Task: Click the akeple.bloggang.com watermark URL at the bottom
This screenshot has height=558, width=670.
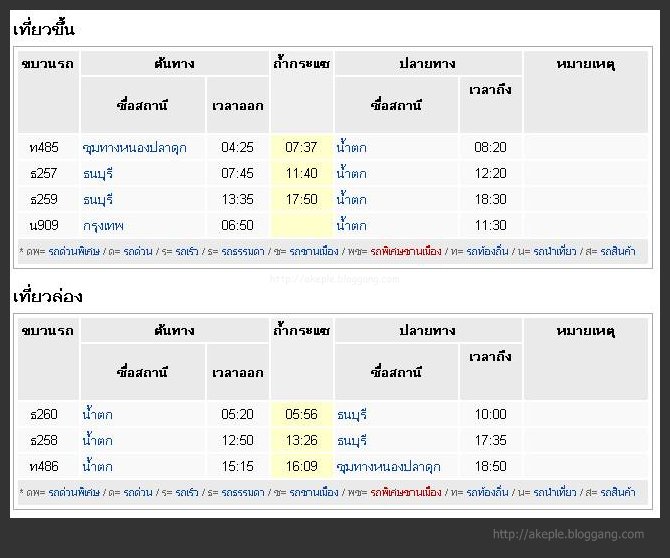Action: tap(568, 534)
